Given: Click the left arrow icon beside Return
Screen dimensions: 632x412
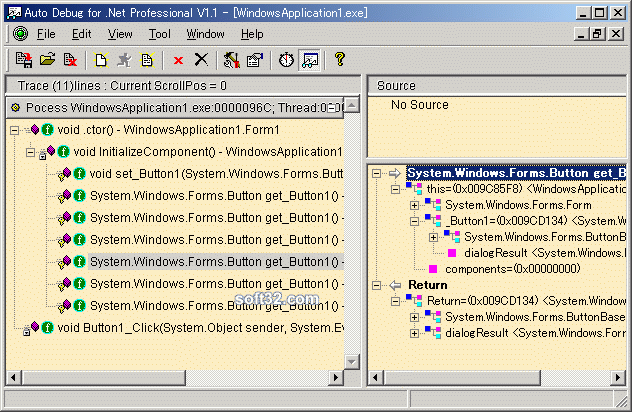Looking at the screenshot, I should 395,285.
